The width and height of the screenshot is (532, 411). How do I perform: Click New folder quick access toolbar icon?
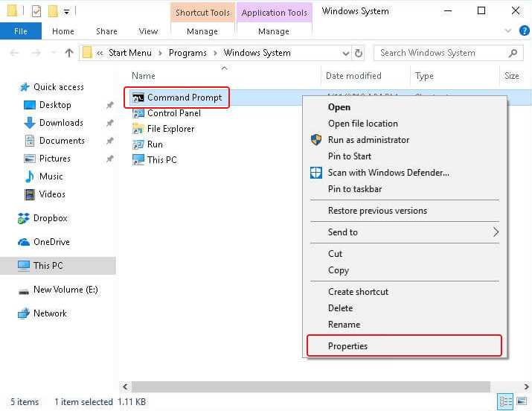click(53, 11)
